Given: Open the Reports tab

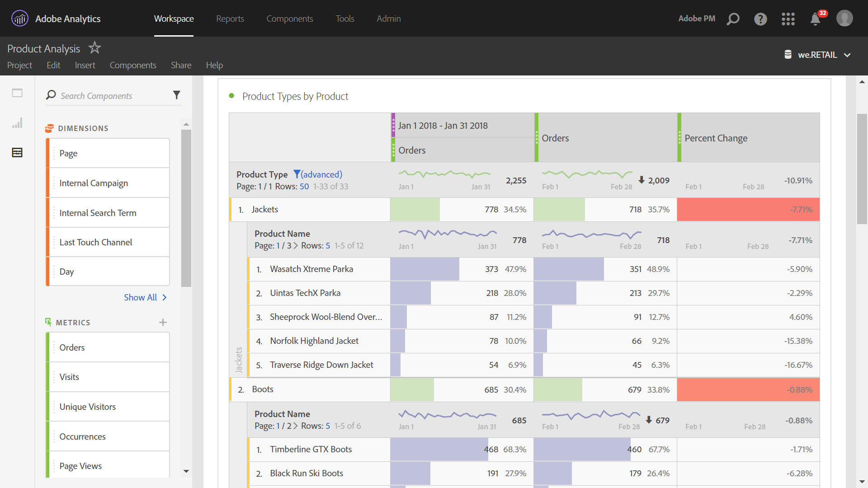Looking at the screenshot, I should tap(230, 19).
